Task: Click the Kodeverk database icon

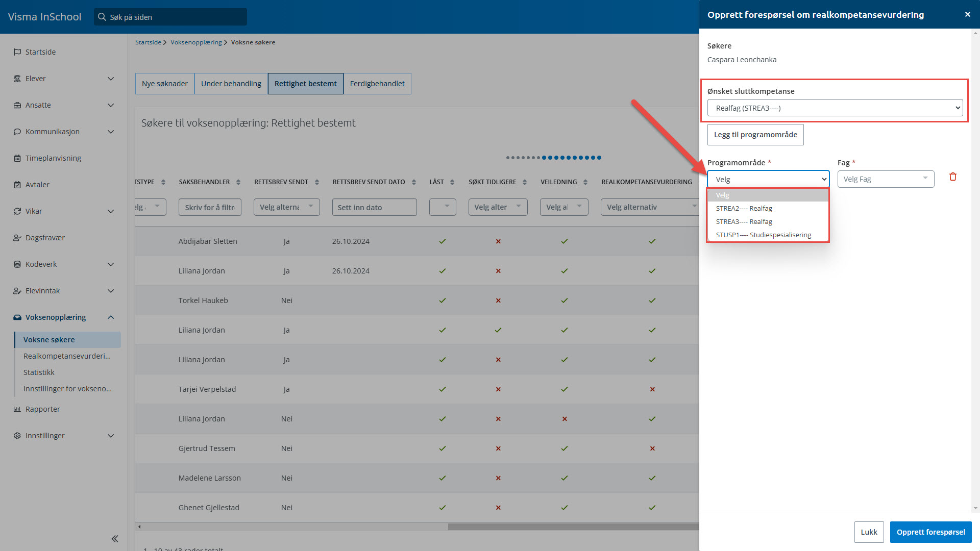Action: [x=17, y=264]
